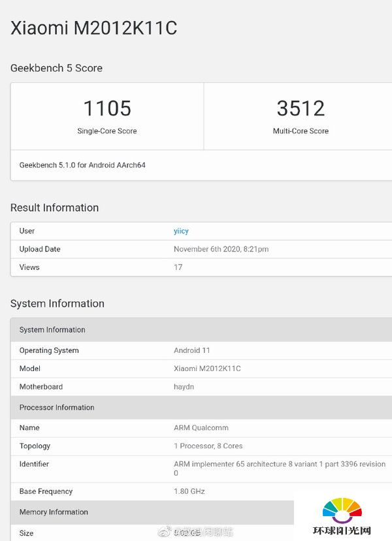Open the yiicy user profile link
Viewport: 392px width, 541px height.
(181, 231)
